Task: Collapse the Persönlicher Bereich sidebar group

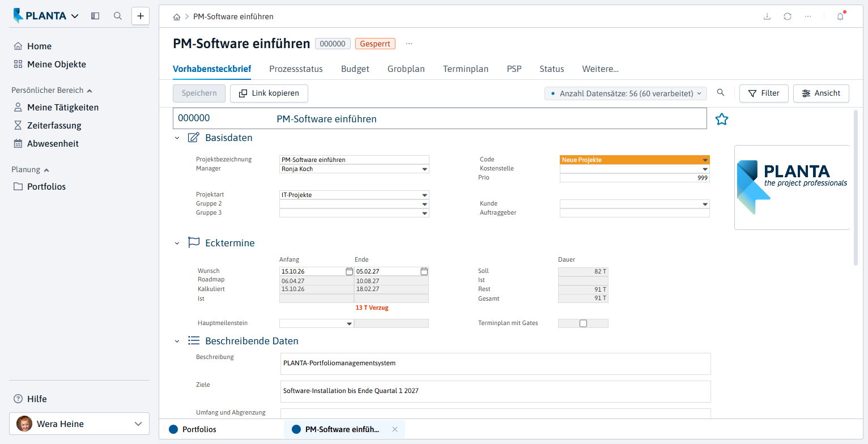Action: click(x=52, y=90)
